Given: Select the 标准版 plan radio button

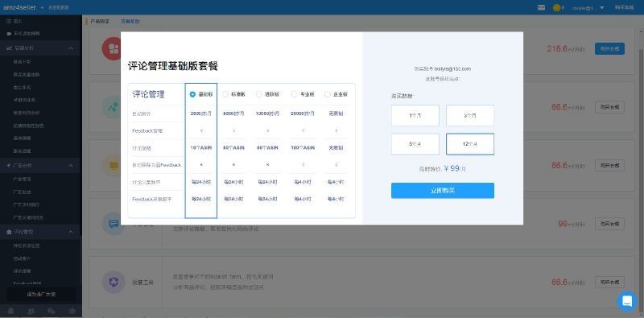Looking at the screenshot, I should [225, 94].
